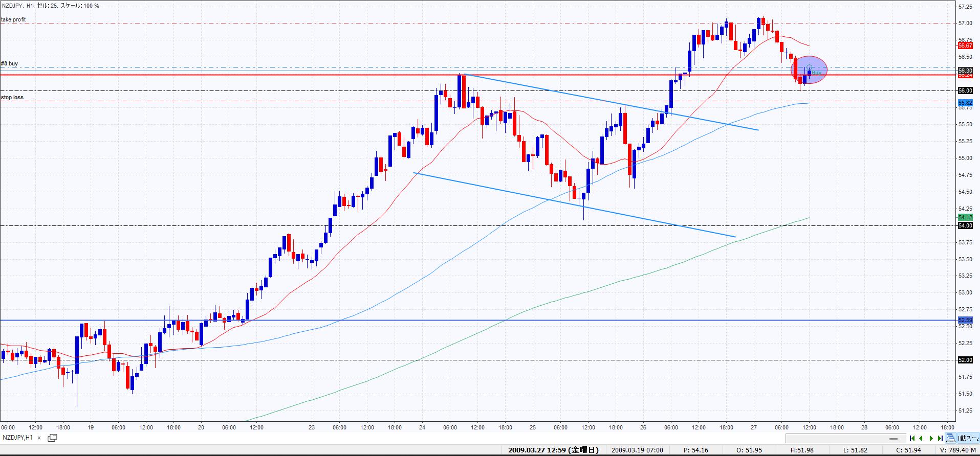
Task: Click the blue 52.59 horizontal line price tag
Action: tap(965, 320)
